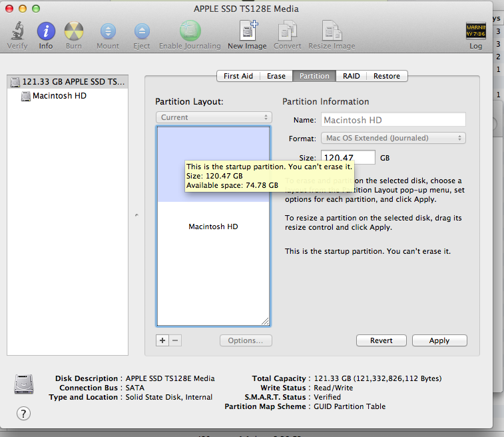Image resolution: width=504 pixels, height=437 pixels.
Task: Click the partition Name field
Action: [x=393, y=120]
